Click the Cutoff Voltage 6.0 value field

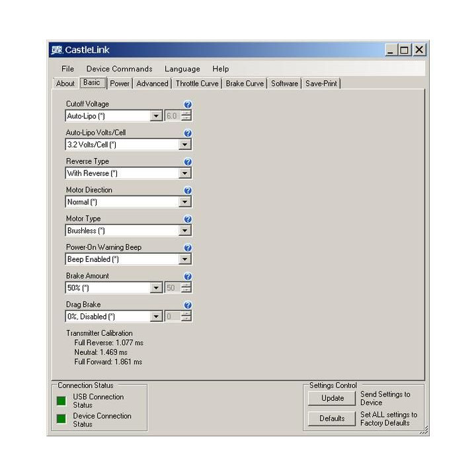(173, 116)
